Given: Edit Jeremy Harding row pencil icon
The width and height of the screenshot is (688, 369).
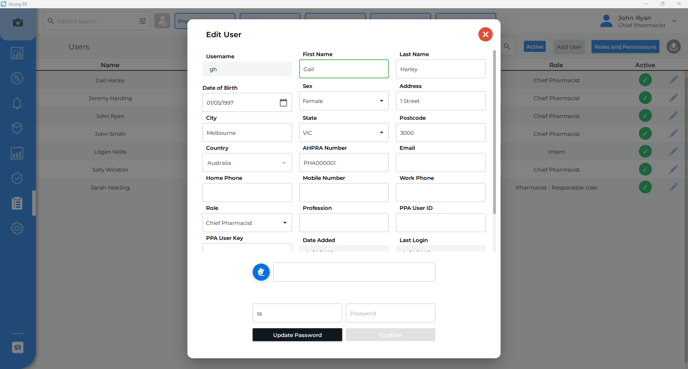Looking at the screenshot, I should click(674, 98).
